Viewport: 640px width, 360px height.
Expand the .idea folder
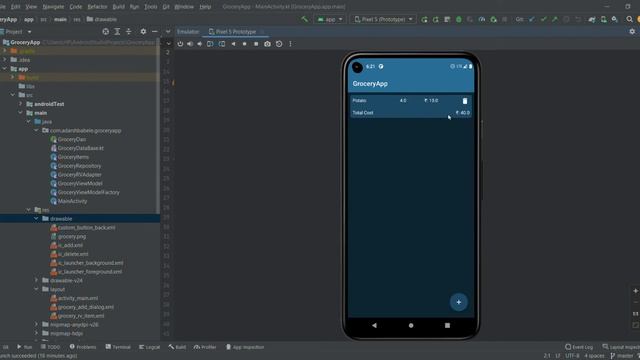click(x=5, y=60)
